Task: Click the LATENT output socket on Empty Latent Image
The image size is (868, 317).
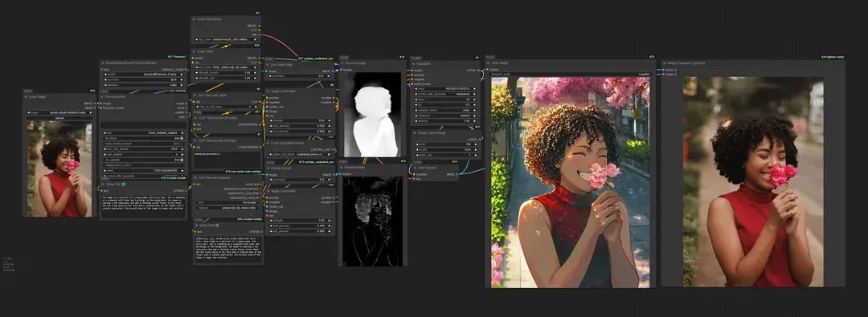Action: tap(481, 140)
